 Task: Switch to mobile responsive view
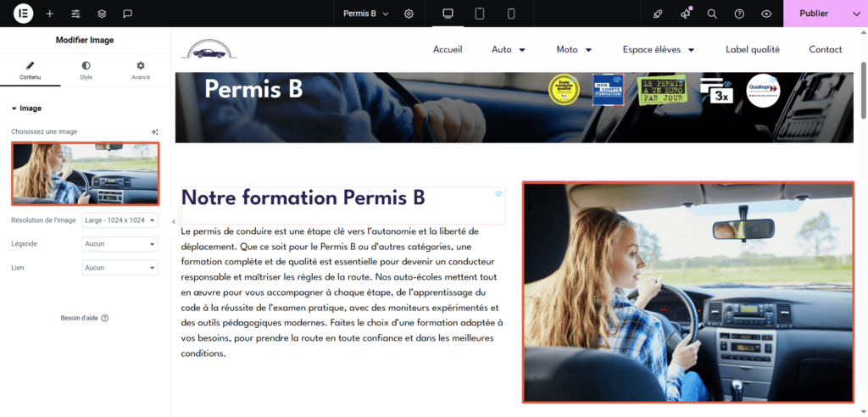tap(511, 14)
